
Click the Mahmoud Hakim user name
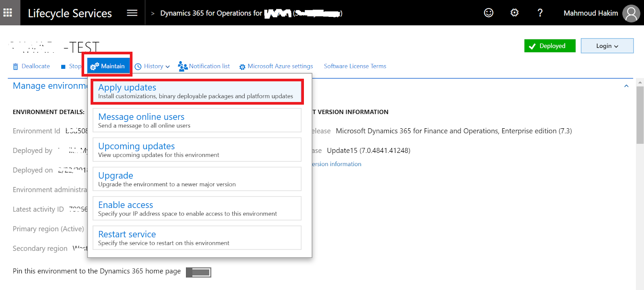click(x=590, y=13)
